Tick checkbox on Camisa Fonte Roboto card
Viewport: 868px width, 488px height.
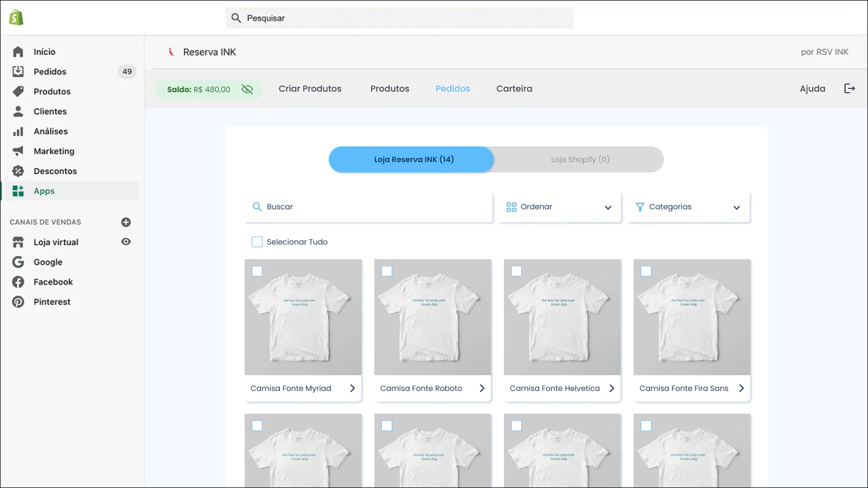click(x=387, y=271)
